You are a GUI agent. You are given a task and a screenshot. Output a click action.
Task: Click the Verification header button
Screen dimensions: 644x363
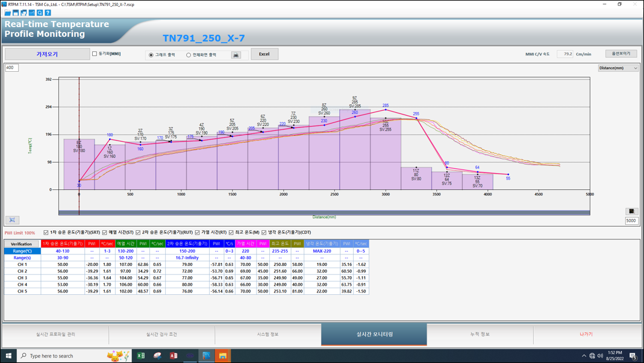[21, 244]
